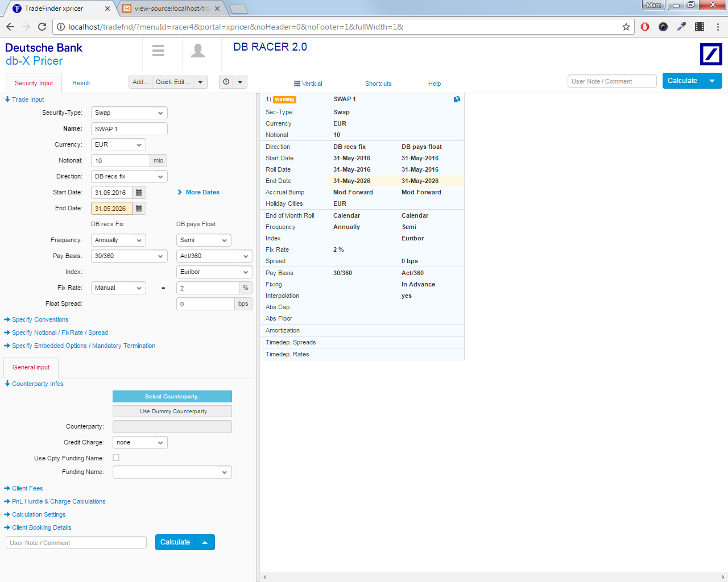Viewport: 728px width, 582px height.
Task: Open the Start Date calendar picker
Action: tap(139, 193)
